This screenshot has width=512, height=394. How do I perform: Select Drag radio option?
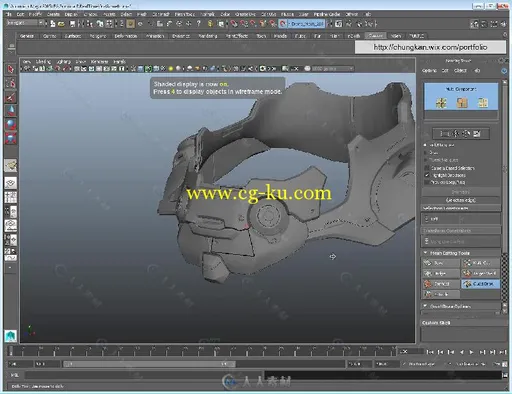[425, 152]
